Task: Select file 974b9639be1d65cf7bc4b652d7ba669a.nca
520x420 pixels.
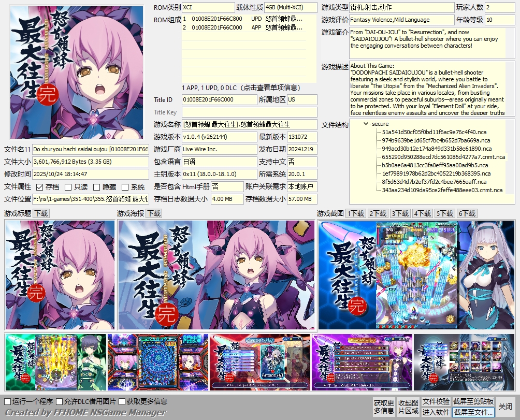Action: click(x=436, y=140)
